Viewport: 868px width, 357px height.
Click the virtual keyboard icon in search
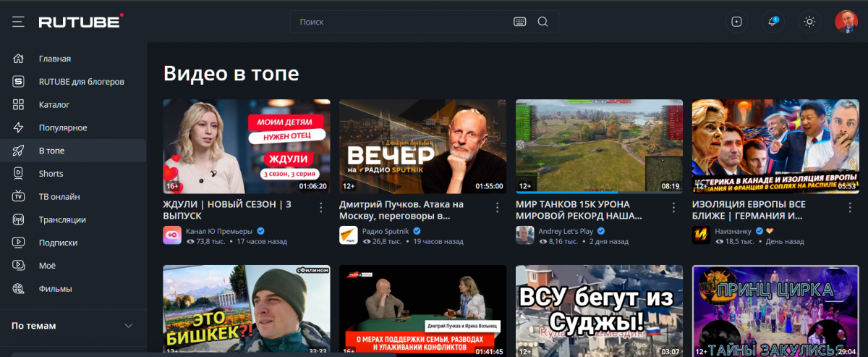click(519, 22)
